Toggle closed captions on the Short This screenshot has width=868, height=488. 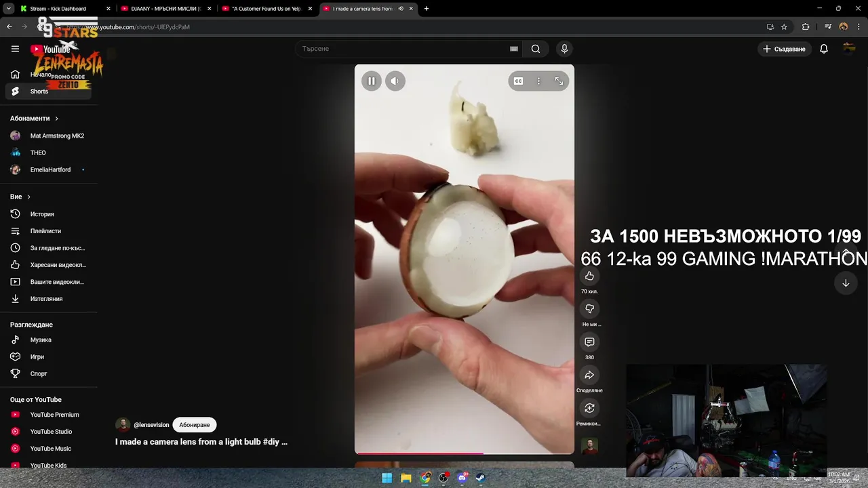518,81
